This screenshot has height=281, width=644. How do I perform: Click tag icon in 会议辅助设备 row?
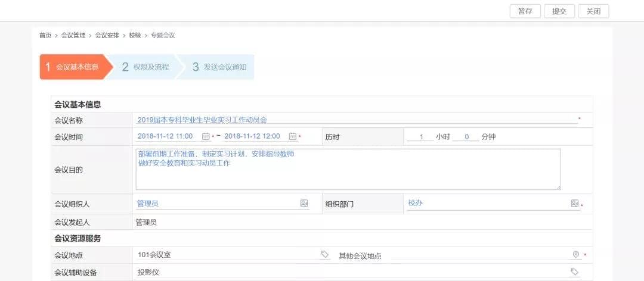pos(575,271)
